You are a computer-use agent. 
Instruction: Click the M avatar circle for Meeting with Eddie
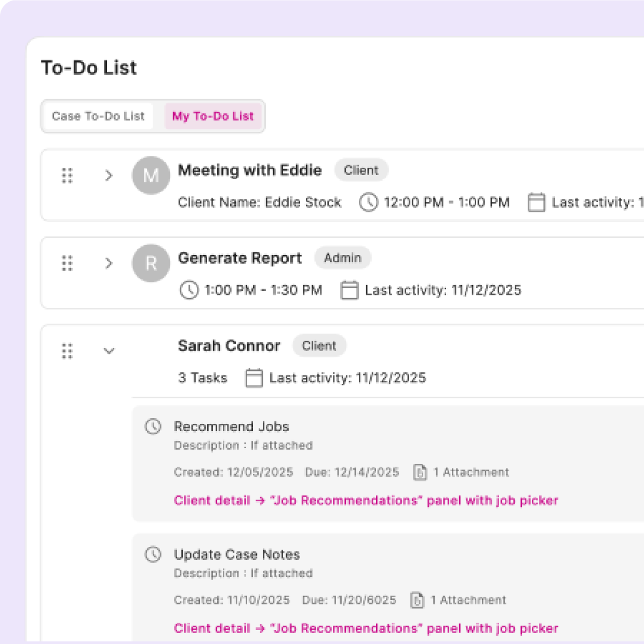click(x=151, y=176)
